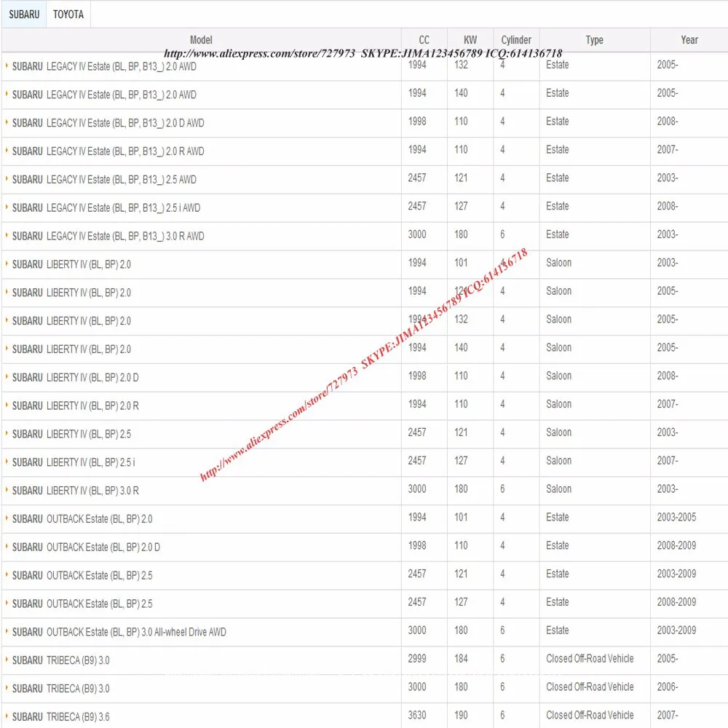Select LIBERTY IV 2.0 model with 140 KW
Image resolution: width=728 pixels, height=728 pixels.
(71, 349)
